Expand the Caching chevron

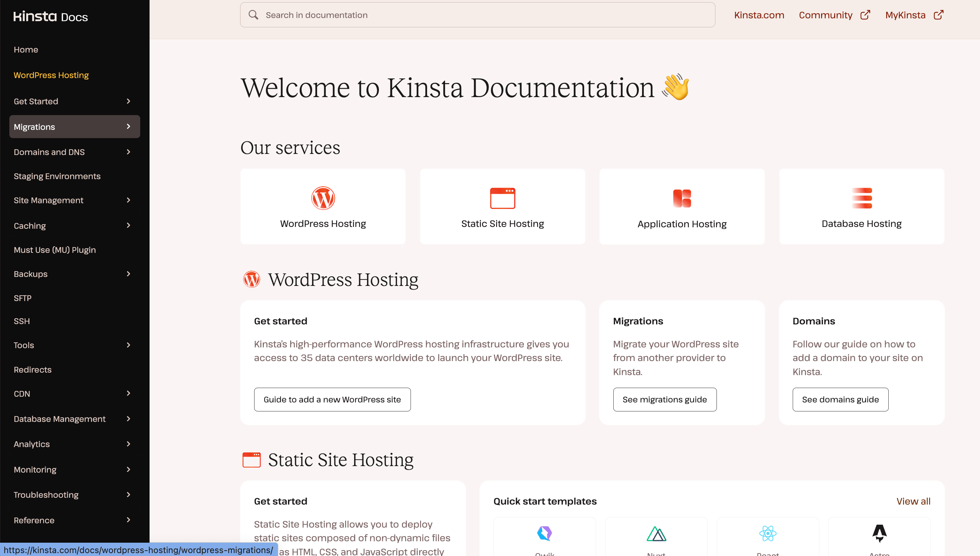coord(129,225)
